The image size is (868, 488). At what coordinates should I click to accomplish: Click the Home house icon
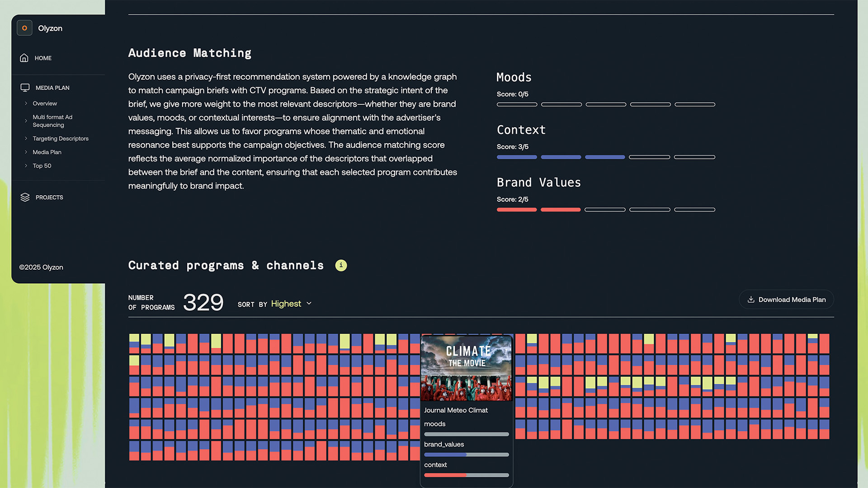24,58
